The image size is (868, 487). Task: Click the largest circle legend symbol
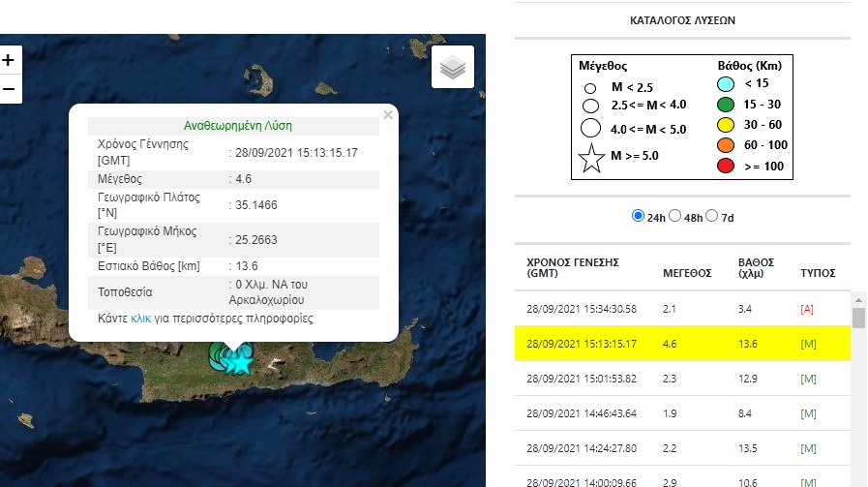point(591,129)
